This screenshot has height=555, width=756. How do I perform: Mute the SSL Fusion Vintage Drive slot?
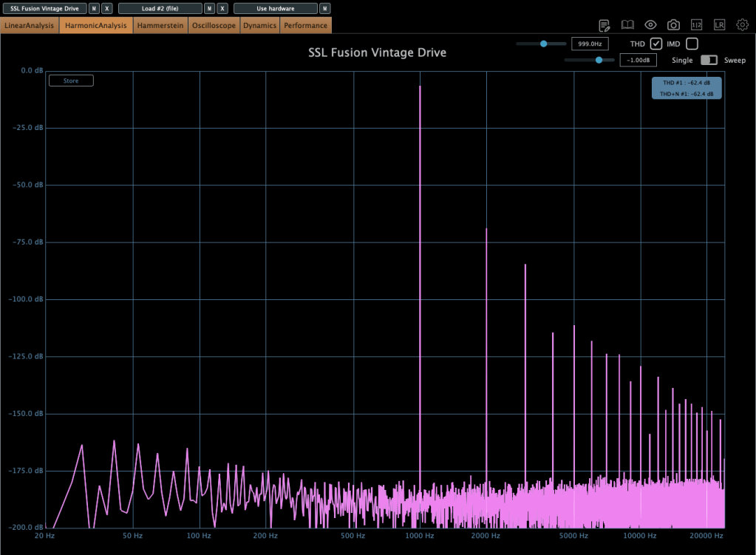click(94, 8)
